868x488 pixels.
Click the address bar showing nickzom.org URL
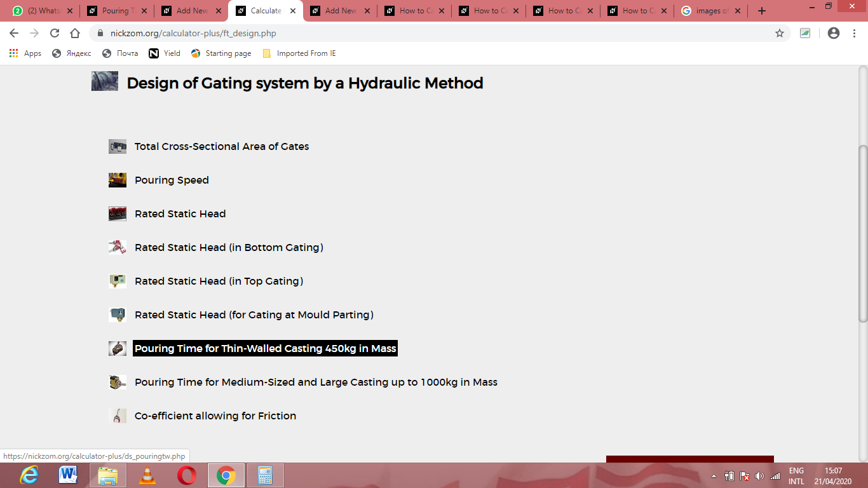pyautogui.click(x=438, y=33)
